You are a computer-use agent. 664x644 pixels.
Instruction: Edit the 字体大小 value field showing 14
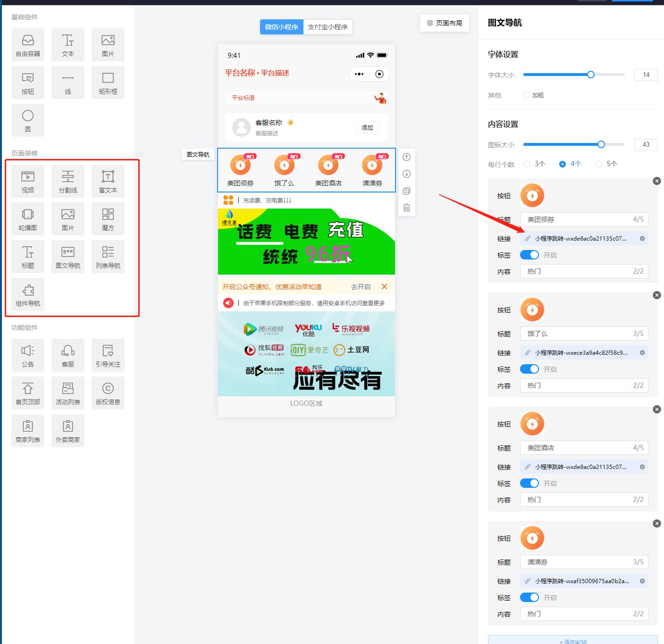(x=646, y=75)
